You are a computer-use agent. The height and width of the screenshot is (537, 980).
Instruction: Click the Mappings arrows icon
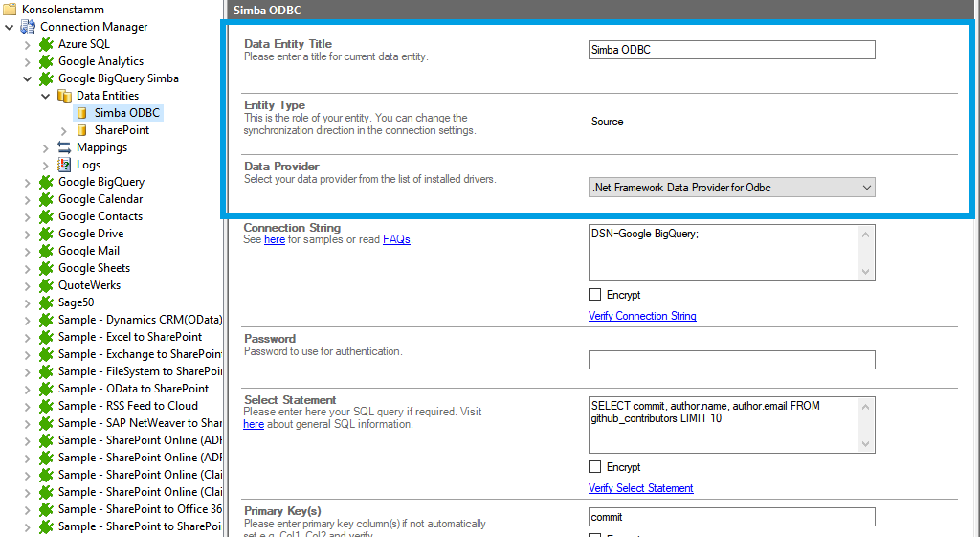(64, 147)
